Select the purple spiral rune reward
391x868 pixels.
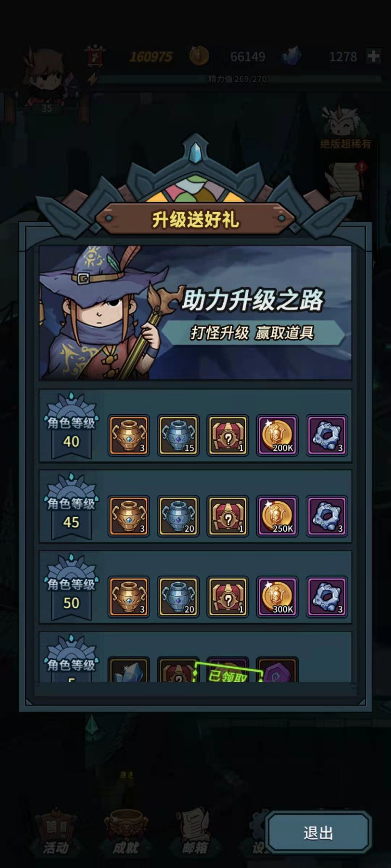(277, 670)
